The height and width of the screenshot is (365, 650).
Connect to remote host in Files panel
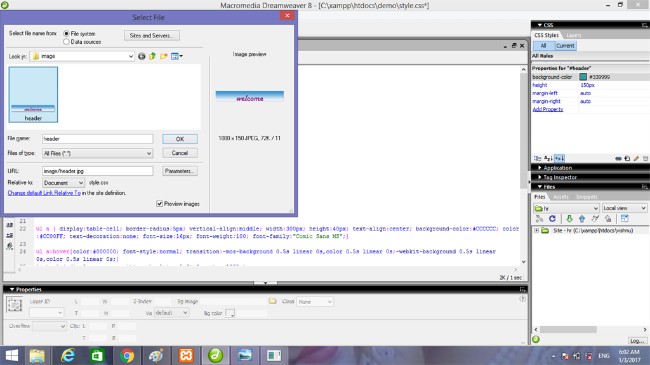(539, 219)
